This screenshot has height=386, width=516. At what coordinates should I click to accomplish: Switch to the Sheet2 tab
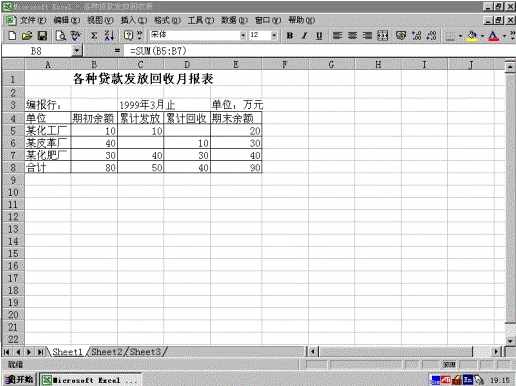coord(107,352)
